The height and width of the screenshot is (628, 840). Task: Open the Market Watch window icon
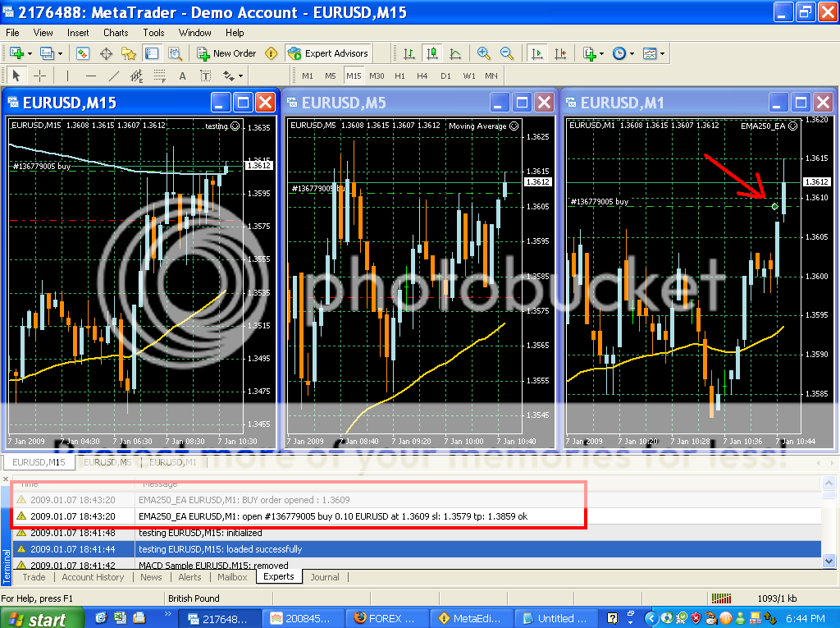click(83, 53)
